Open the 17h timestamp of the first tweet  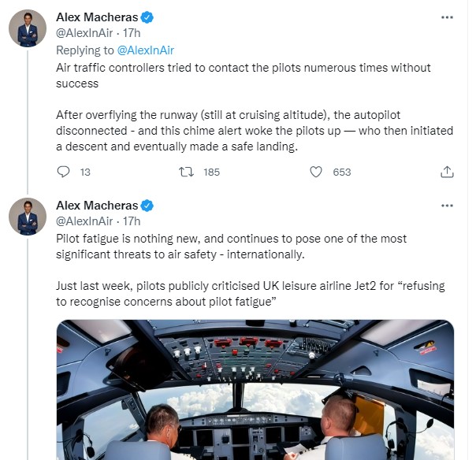(132, 34)
